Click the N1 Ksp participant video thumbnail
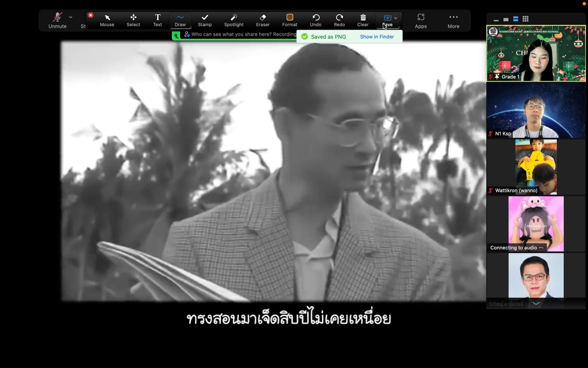The height and width of the screenshot is (368, 588). coord(536,110)
